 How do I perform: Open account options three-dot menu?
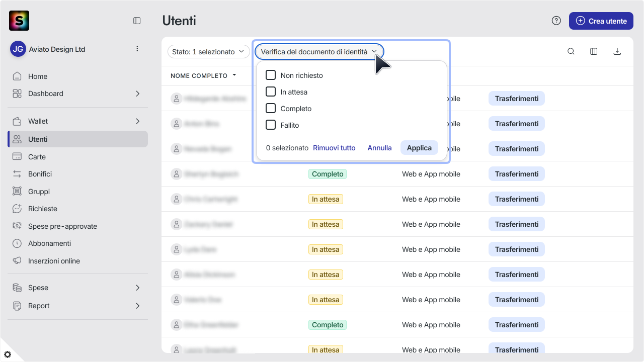[x=137, y=49]
